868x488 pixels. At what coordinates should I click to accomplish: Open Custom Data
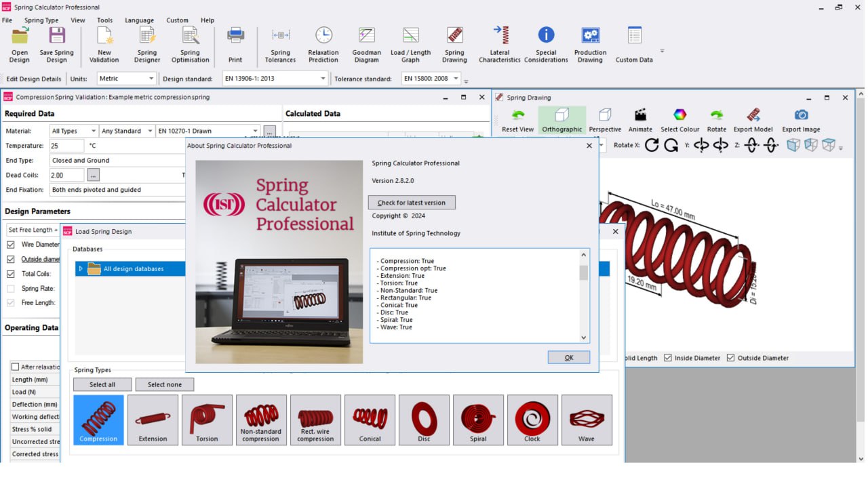click(634, 45)
